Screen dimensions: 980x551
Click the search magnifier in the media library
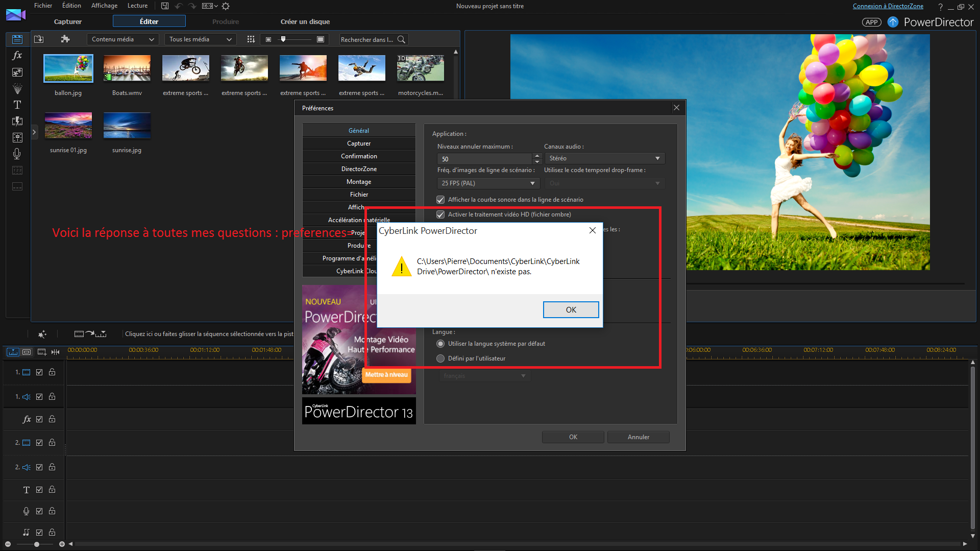tap(401, 39)
